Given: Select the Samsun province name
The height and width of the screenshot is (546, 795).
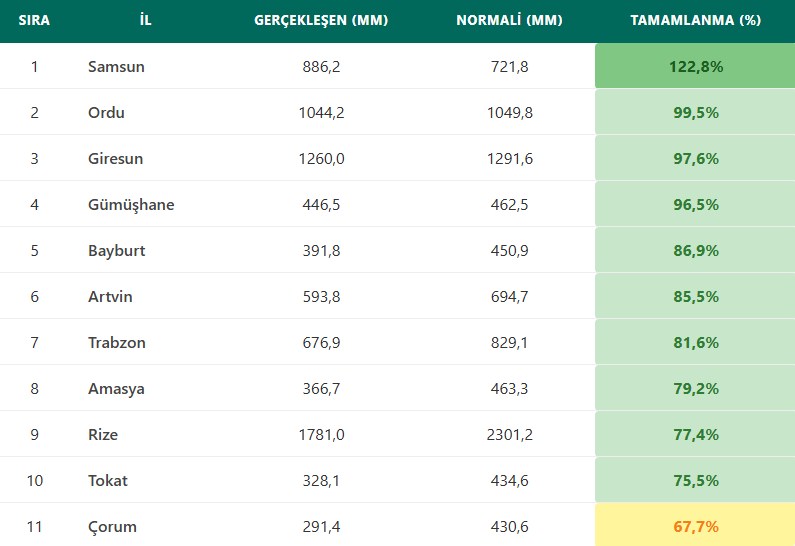Looking at the screenshot, I should pos(116,67).
